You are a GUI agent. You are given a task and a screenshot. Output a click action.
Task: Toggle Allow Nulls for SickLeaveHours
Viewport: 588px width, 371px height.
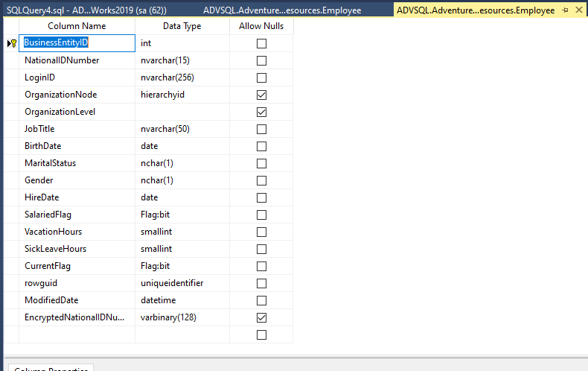point(261,250)
